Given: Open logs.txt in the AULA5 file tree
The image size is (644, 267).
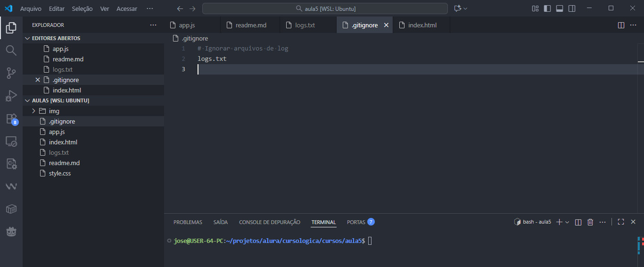Looking at the screenshot, I should (93, 152).
